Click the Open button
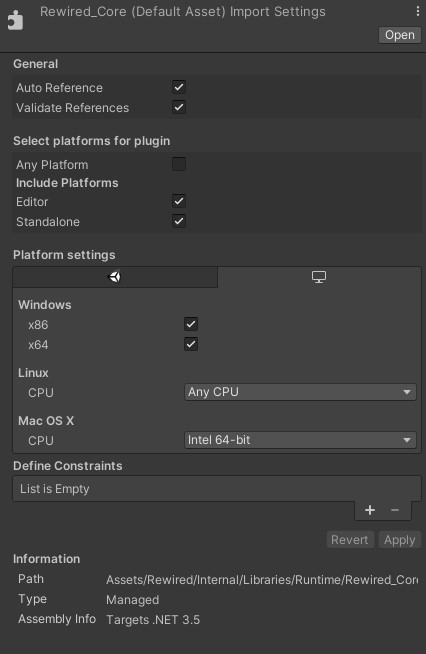The image size is (426, 654). (400, 35)
